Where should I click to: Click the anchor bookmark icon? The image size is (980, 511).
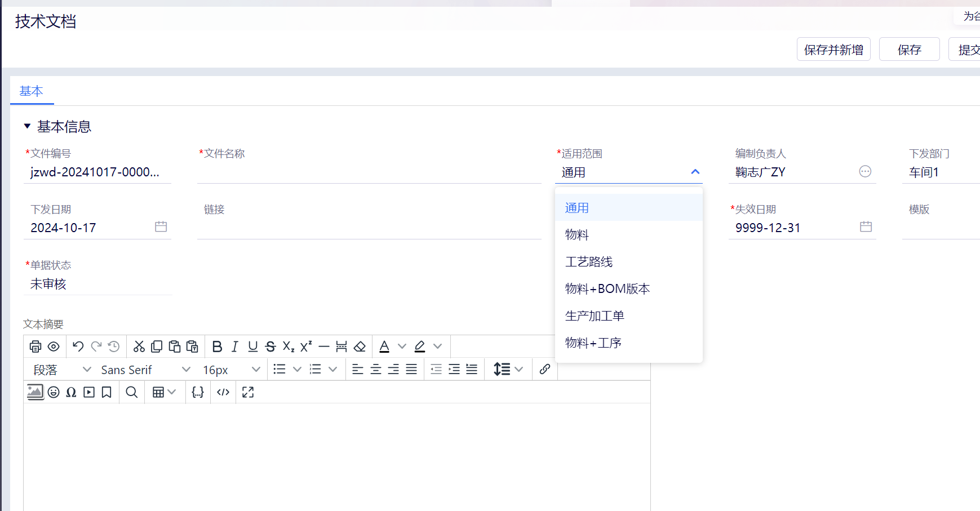click(x=107, y=392)
